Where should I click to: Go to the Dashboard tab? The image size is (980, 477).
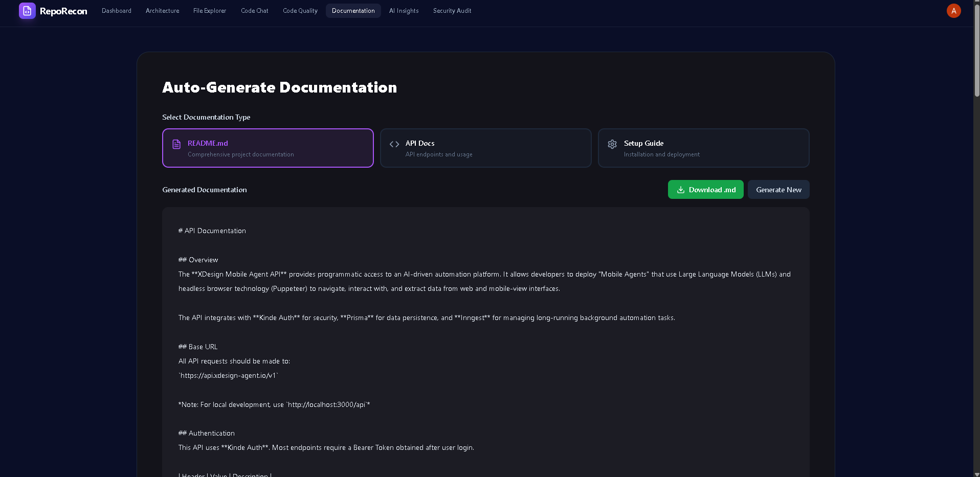coord(117,11)
